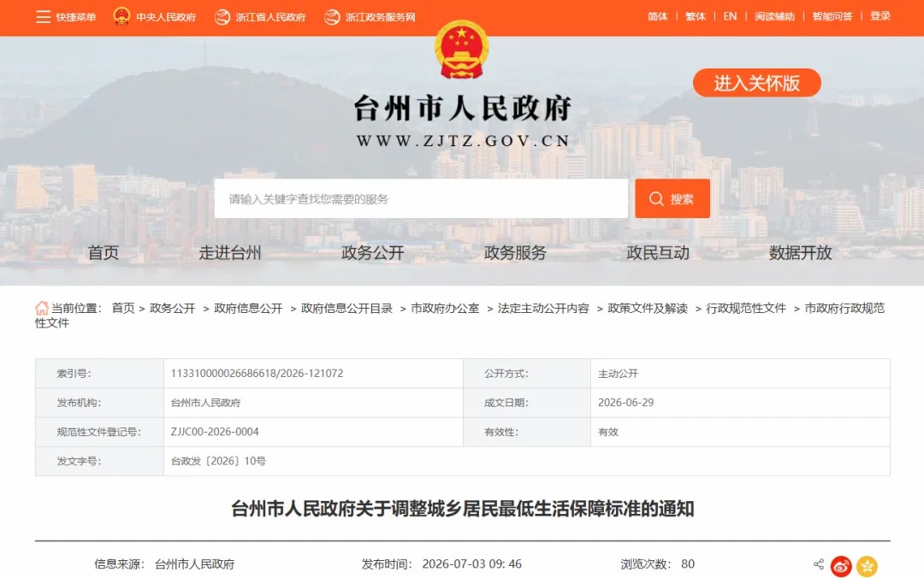Open the 快捷菜单 hamburger menu icon
Image resolution: width=924 pixels, height=578 pixels.
click(43, 17)
